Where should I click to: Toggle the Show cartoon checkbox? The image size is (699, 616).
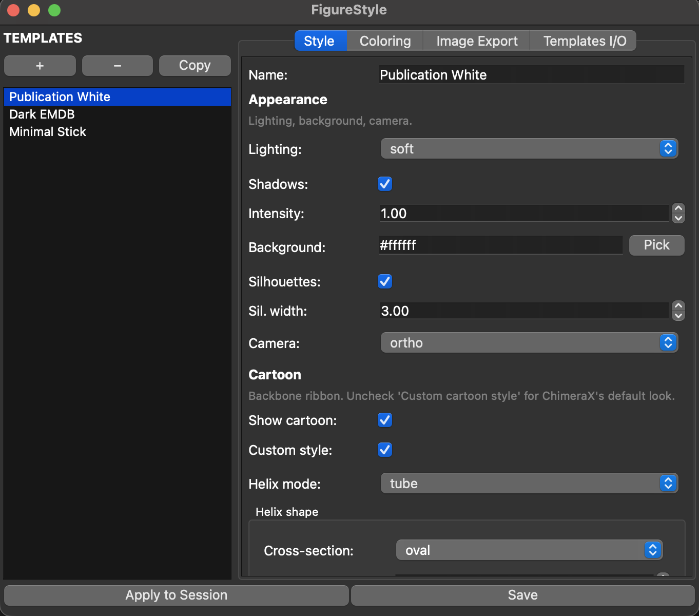tap(385, 420)
